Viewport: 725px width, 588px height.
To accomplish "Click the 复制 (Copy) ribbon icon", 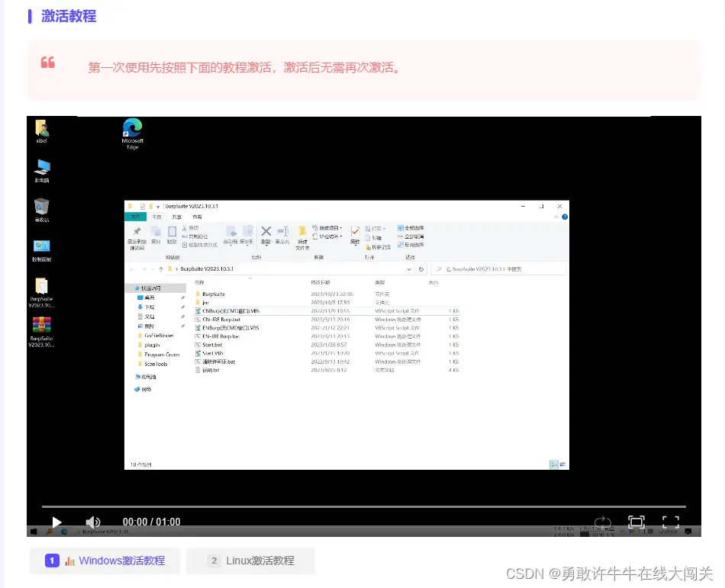I will pyautogui.click(x=156, y=235).
